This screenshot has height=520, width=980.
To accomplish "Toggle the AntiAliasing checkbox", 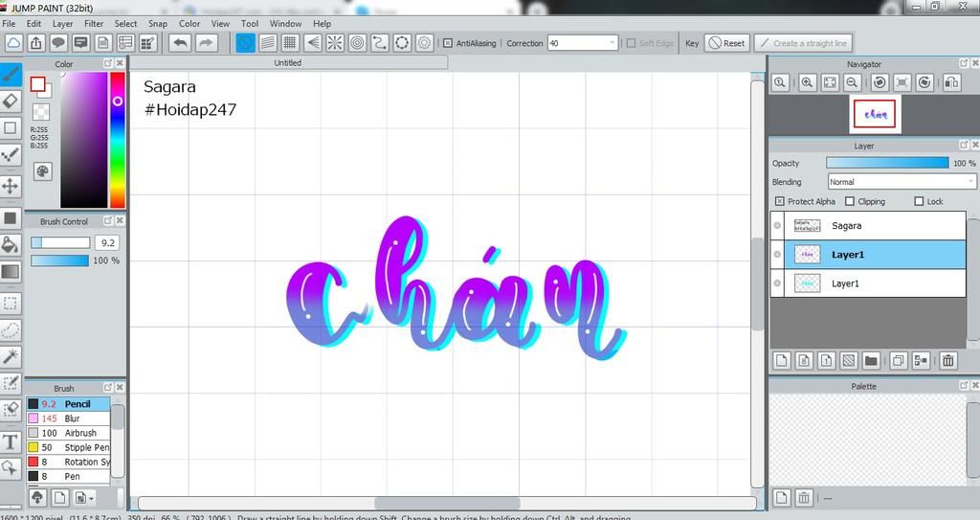I will 448,43.
